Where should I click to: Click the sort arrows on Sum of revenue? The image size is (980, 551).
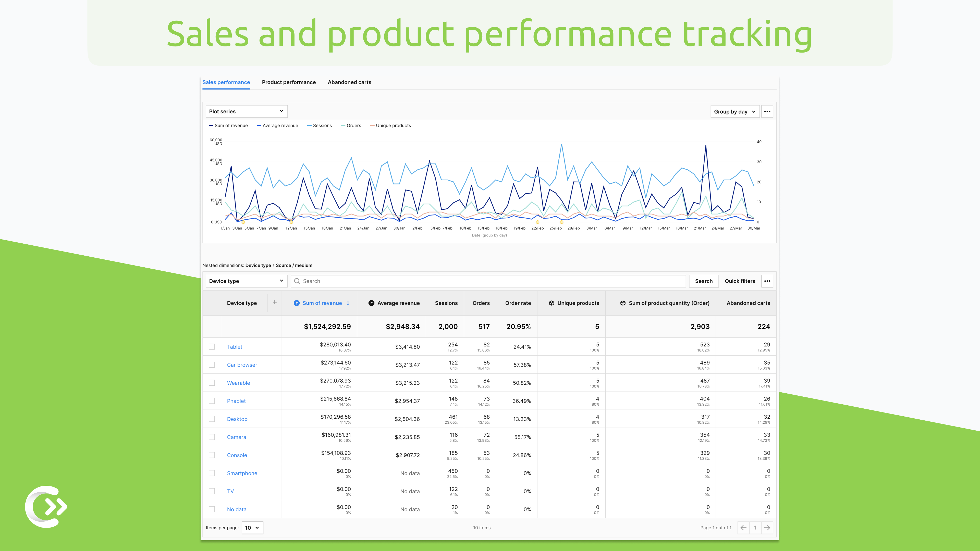tap(348, 303)
